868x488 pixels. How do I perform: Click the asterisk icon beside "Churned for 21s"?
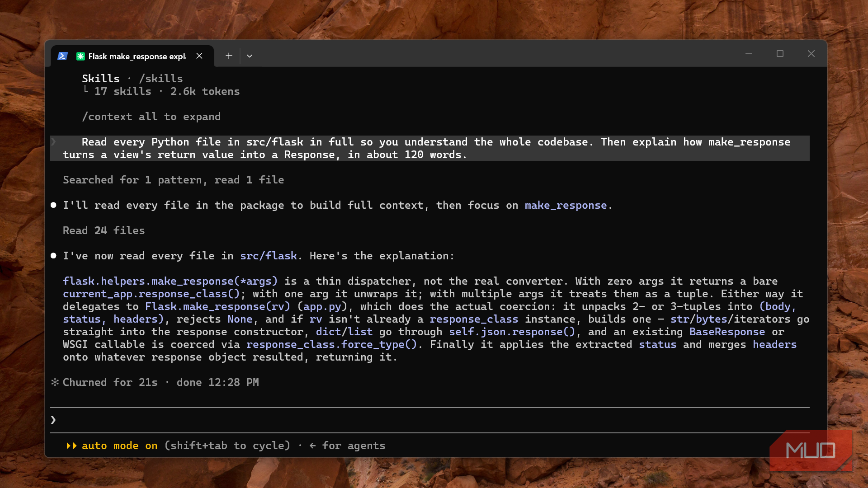tap(55, 382)
